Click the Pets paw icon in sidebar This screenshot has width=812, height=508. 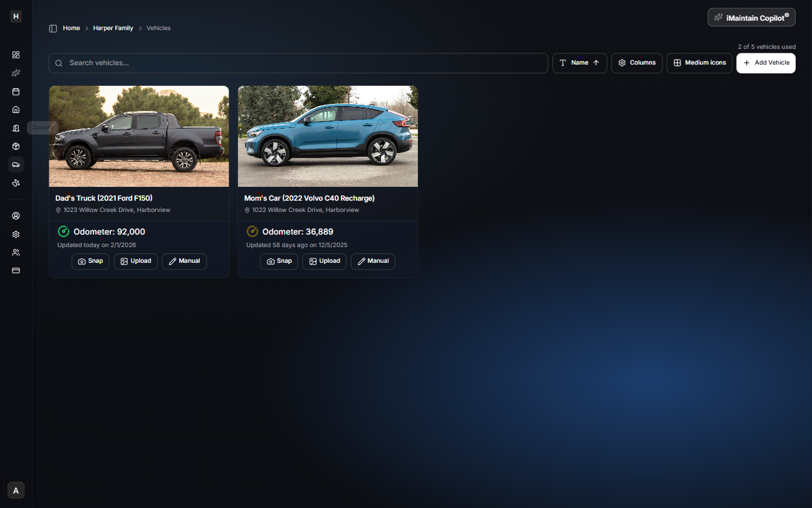[16, 183]
